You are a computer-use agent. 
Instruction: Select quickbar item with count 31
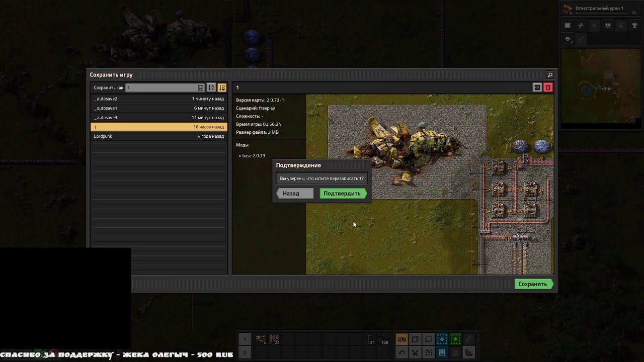coord(371,339)
